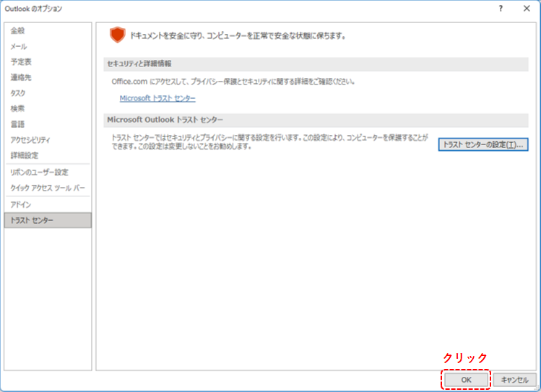
Task: Switch to the 言語 category
Action: coord(48,123)
